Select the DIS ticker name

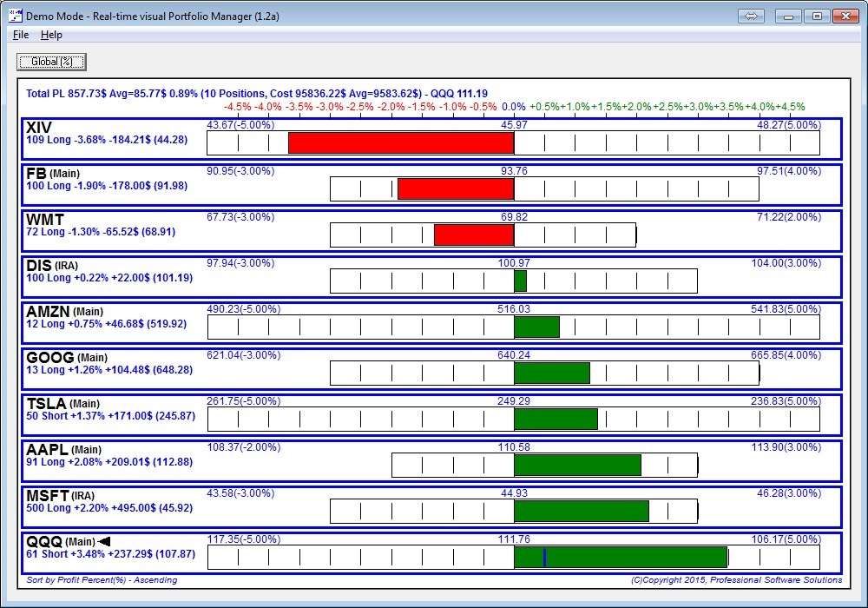pos(39,265)
